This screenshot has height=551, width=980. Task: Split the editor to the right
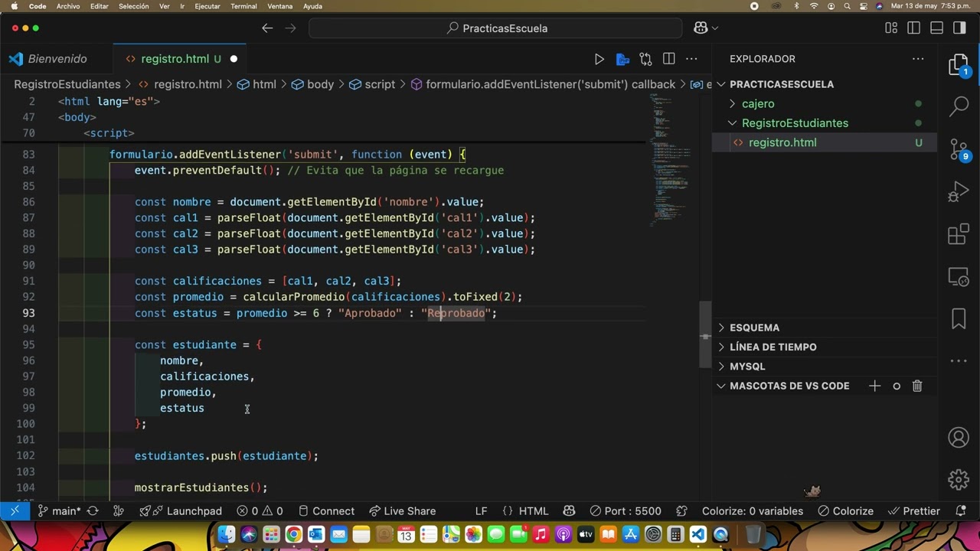(668, 59)
